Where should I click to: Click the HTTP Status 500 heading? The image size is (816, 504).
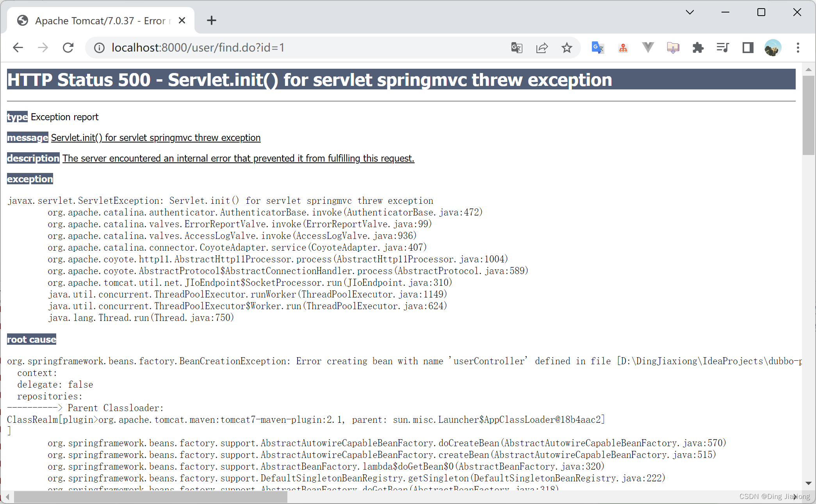coord(401,80)
